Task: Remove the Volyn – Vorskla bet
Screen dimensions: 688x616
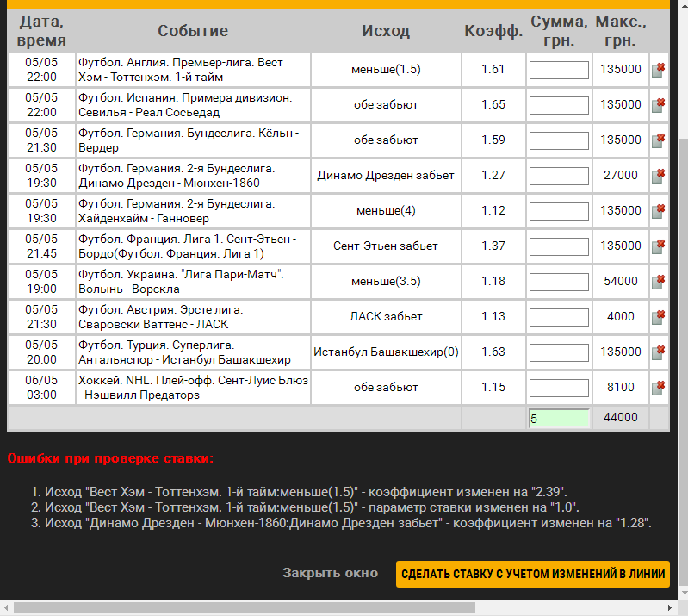Action: (x=658, y=282)
